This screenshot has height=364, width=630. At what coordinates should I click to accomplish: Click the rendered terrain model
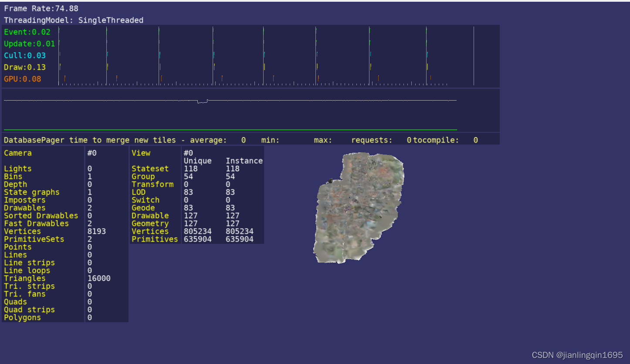[359, 208]
